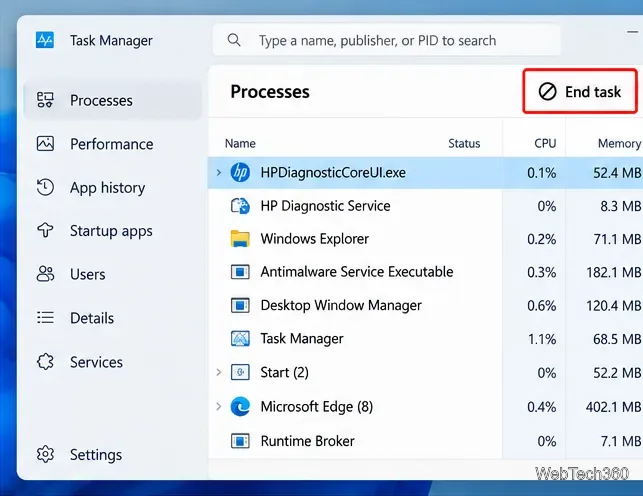Select the Runtime Broker process
The image size is (643, 496).
click(x=425, y=441)
